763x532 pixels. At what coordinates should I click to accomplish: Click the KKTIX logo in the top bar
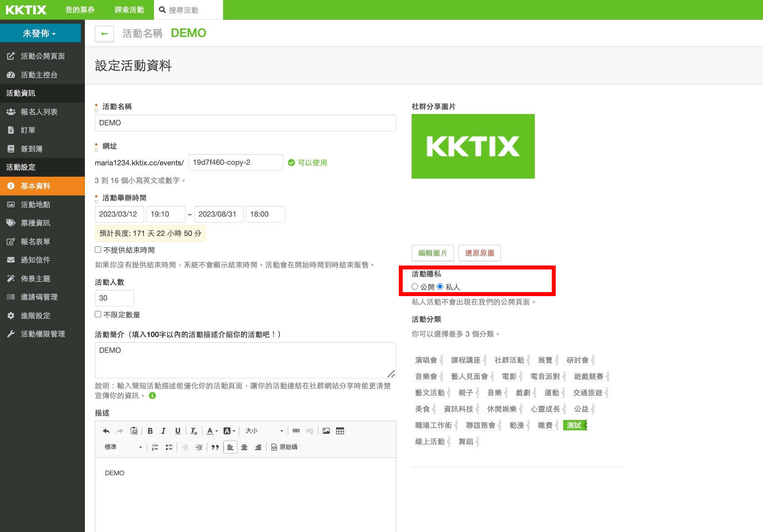pos(26,10)
